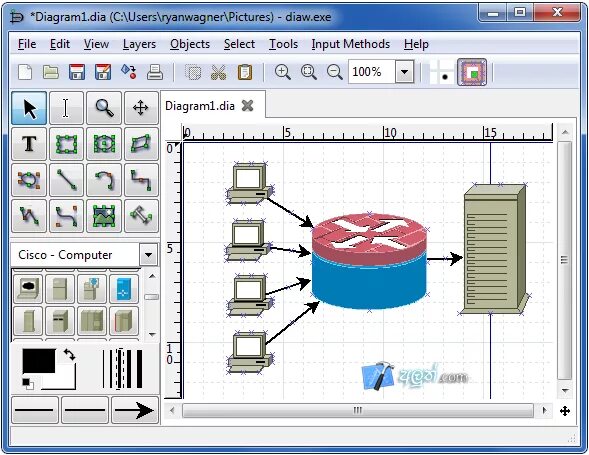Open the start arrow style button

click(35, 410)
